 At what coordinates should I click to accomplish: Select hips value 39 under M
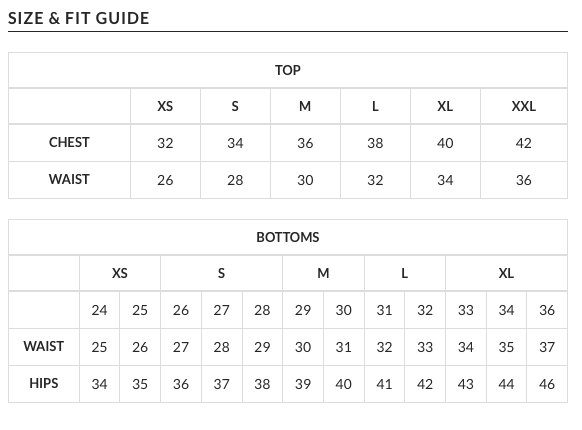coord(303,384)
